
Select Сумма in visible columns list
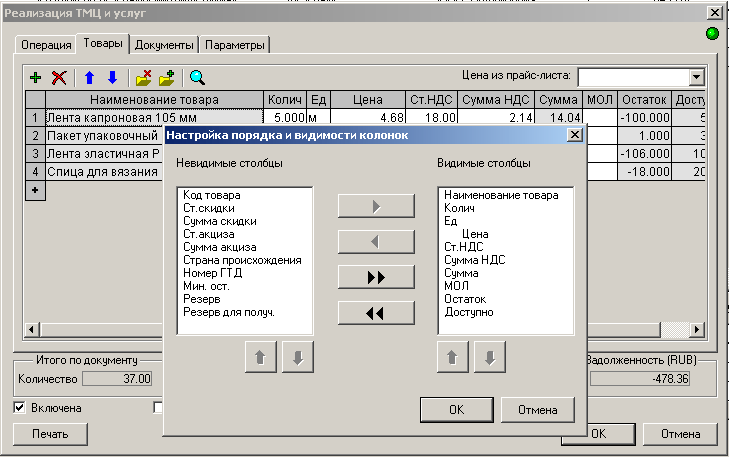pyautogui.click(x=461, y=273)
